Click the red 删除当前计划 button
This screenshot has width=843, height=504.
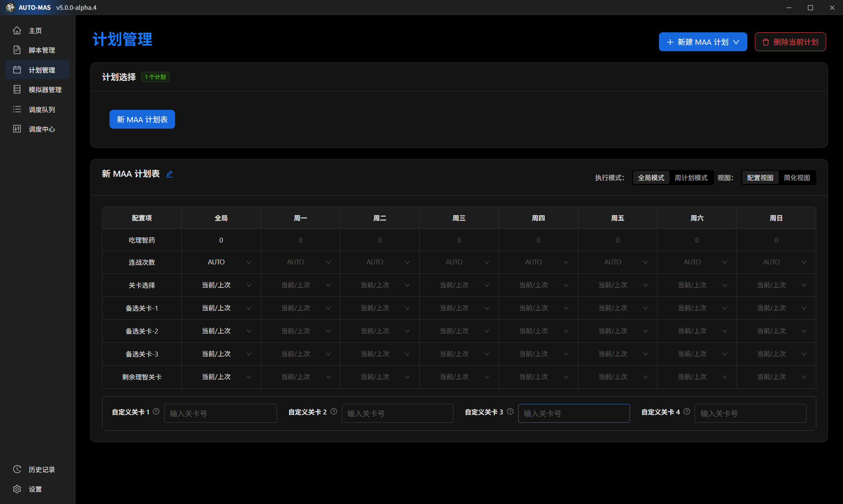click(x=790, y=42)
